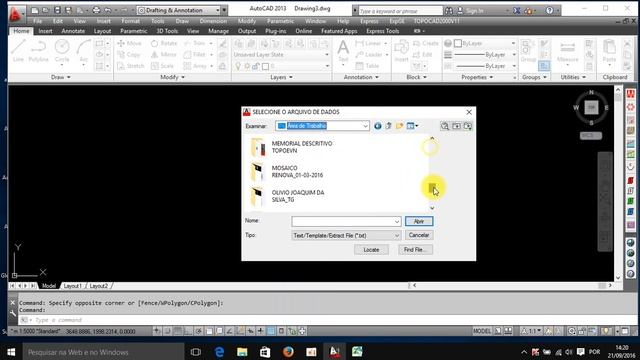Image resolution: width=640 pixels, height=360 pixels.
Task: Open the Views menu icon in the dialog
Action: pyautogui.click(x=412, y=126)
